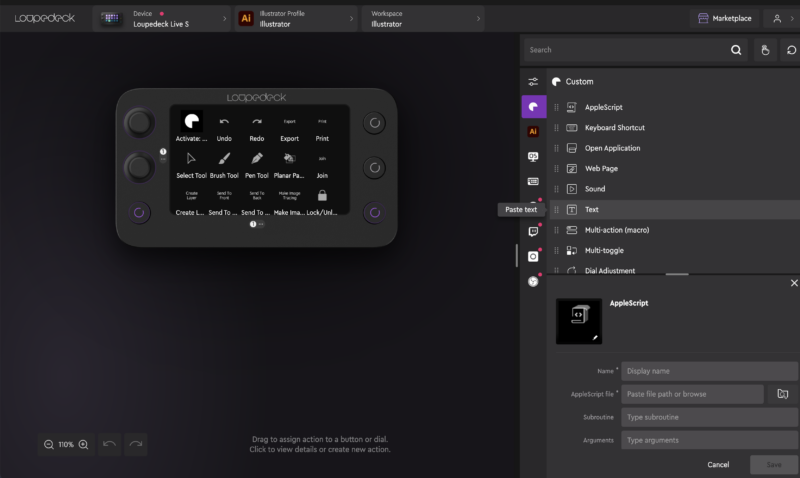This screenshot has width=800, height=478.
Task: Open the Illustrator Profile dropdown
Action: click(x=296, y=19)
